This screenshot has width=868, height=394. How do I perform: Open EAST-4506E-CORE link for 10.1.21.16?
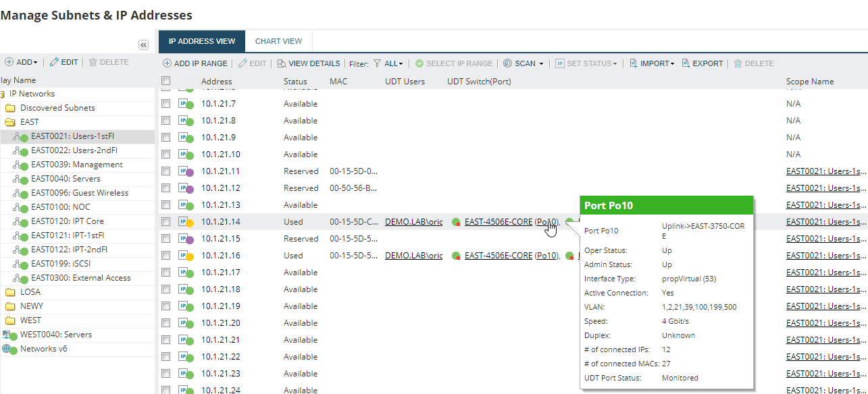[498, 256]
